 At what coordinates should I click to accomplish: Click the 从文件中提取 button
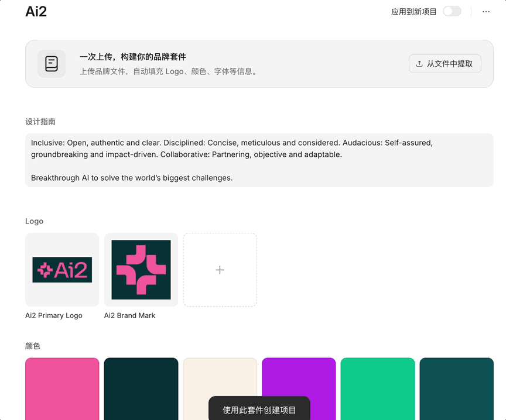(x=445, y=64)
